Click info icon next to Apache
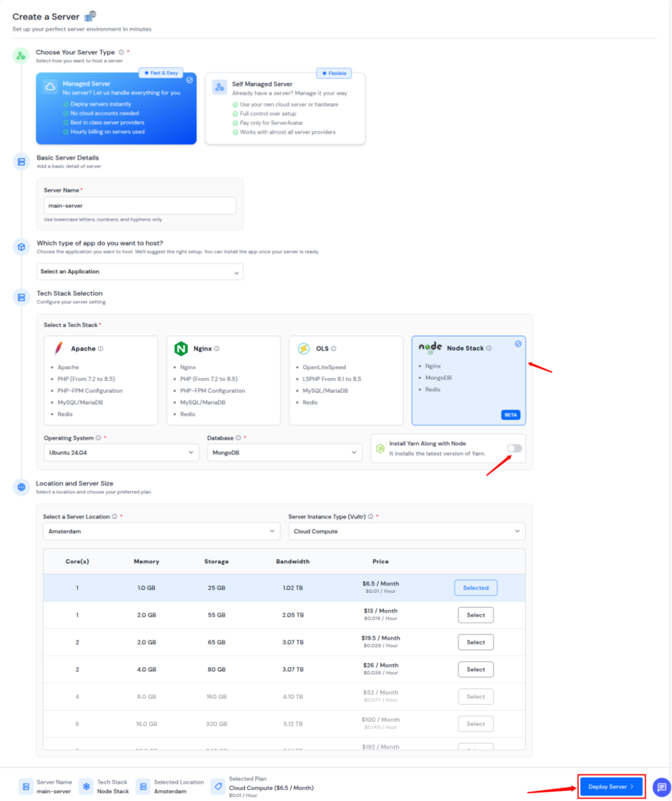 point(101,349)
